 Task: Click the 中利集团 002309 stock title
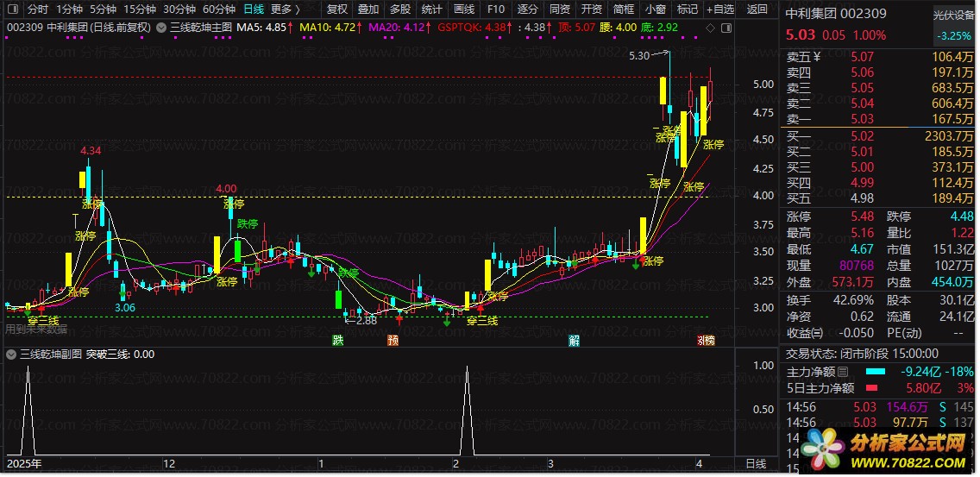(835, 14)
